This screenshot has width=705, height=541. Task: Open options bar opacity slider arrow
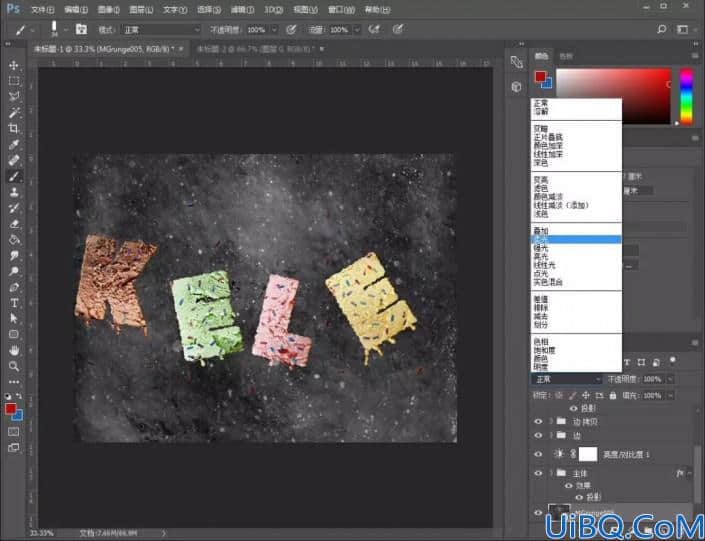274,30
